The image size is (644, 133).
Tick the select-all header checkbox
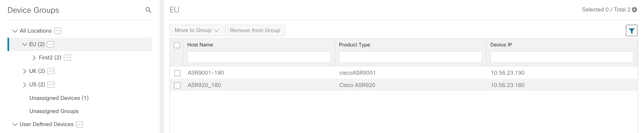coord(177,45)
